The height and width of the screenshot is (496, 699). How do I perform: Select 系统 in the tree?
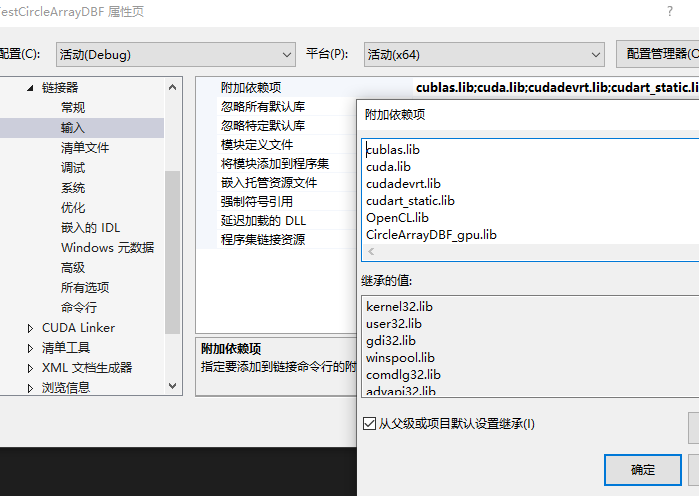73,188
